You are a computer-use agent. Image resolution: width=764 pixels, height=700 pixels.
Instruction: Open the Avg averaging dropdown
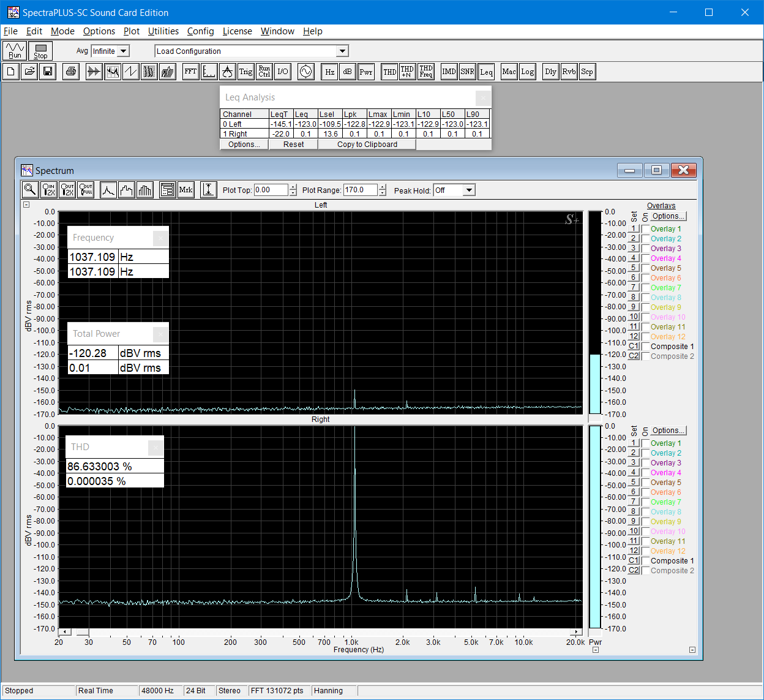[x=124, y=51]
